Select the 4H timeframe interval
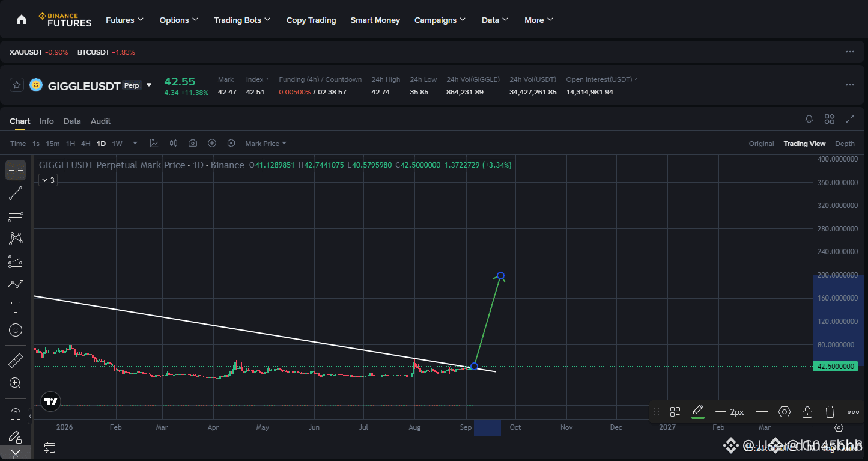The width and height of the screenshot is (868, 461). coord(85,144)
